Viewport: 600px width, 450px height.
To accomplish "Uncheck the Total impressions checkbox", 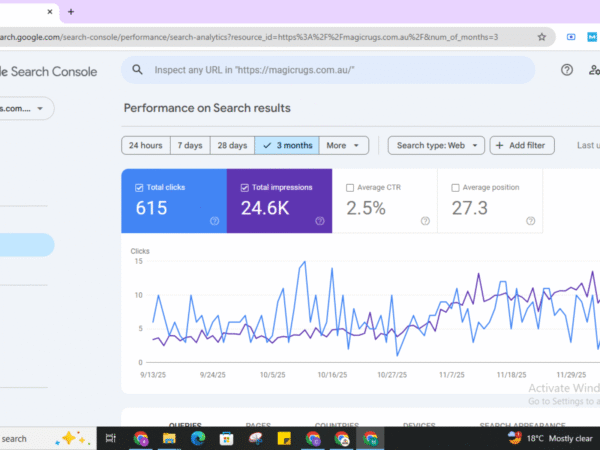I will pyautogui.click(x=244, y=187).
